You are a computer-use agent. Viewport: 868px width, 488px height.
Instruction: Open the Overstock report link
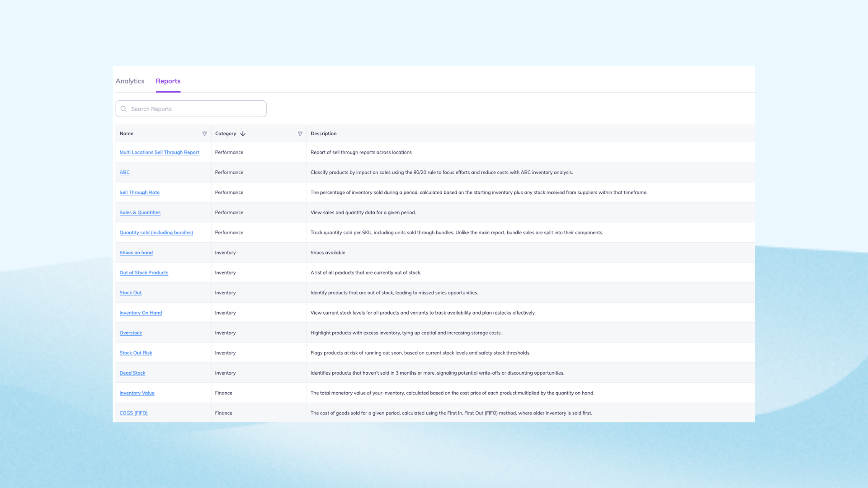131,333
